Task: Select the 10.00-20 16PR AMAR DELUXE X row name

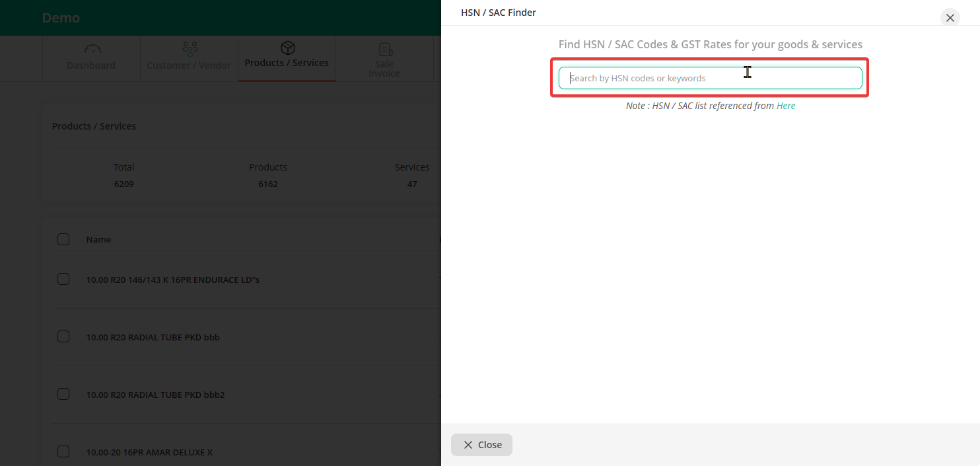Action: [149, 452]
